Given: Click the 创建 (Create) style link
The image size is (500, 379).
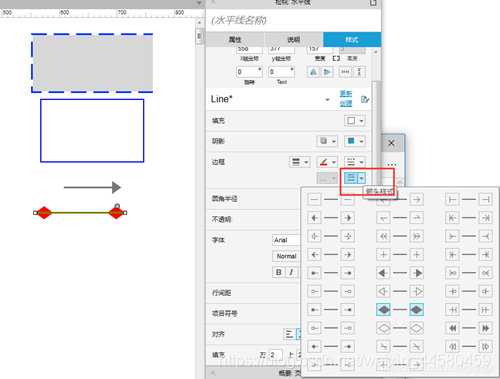Looking at the screenshot, I should [346, 103].
